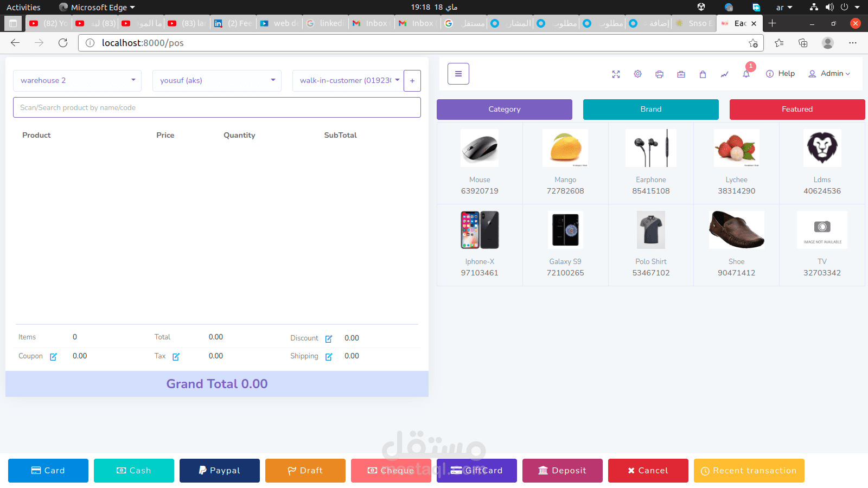Click the add customer plus button
868x488 pixels.
point(412,80)
